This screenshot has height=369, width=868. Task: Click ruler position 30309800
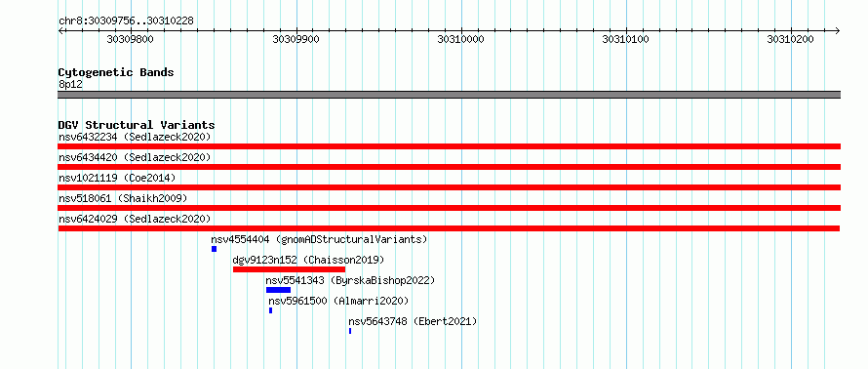(130, 39)
